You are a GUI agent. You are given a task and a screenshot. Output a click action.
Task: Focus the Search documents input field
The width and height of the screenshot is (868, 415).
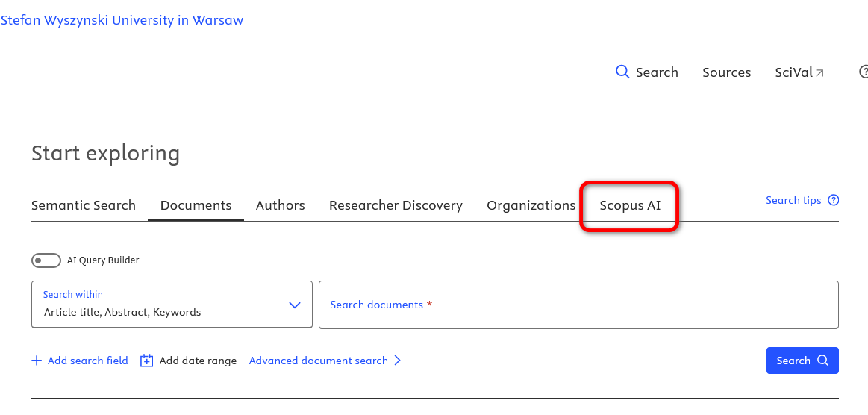coord(578,305)
